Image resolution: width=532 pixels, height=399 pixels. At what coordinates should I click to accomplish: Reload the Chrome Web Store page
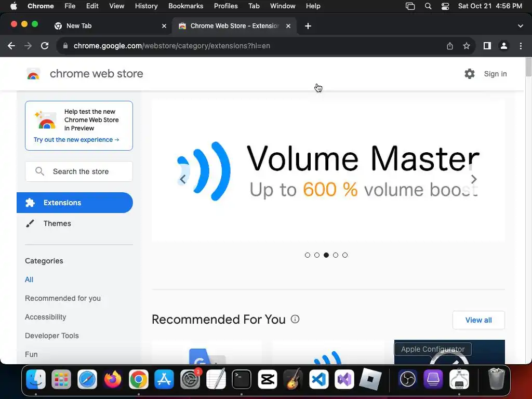coord(45,46)
